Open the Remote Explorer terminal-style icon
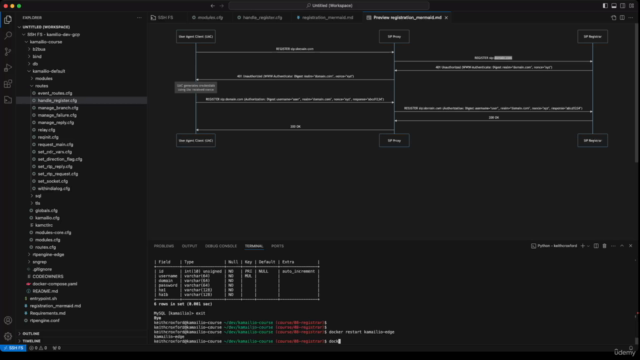Screen dimensions: 640x360 [x=8, y=100]
